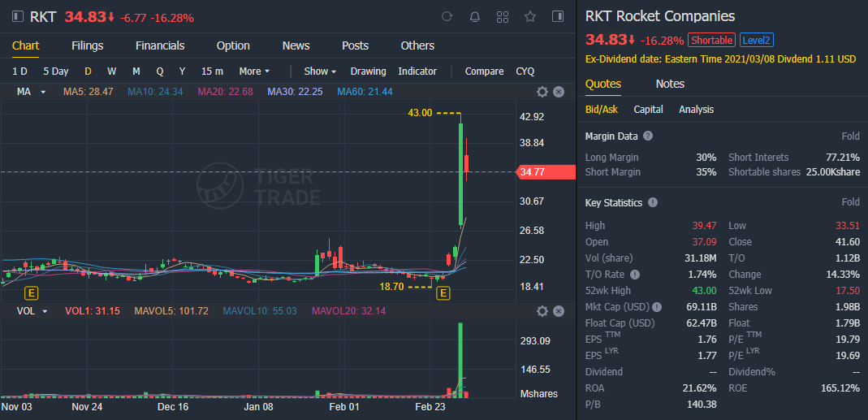Select the weekly W timeframe

[112, 71]
